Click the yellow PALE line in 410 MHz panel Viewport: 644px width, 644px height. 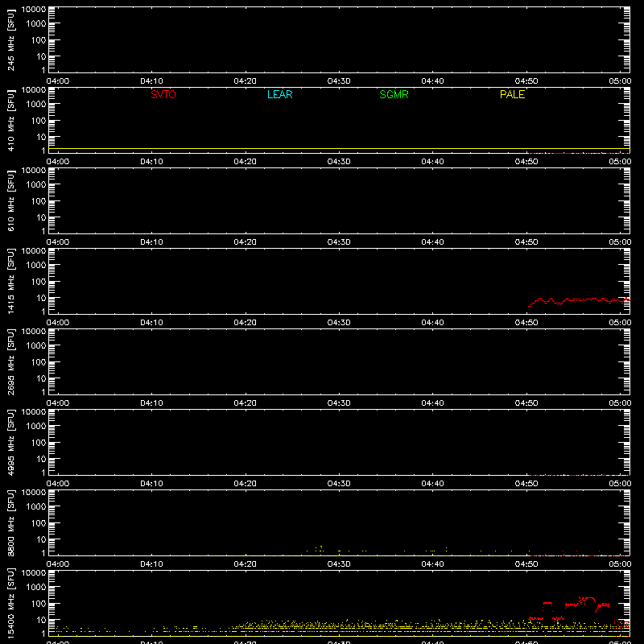[339, 148]
